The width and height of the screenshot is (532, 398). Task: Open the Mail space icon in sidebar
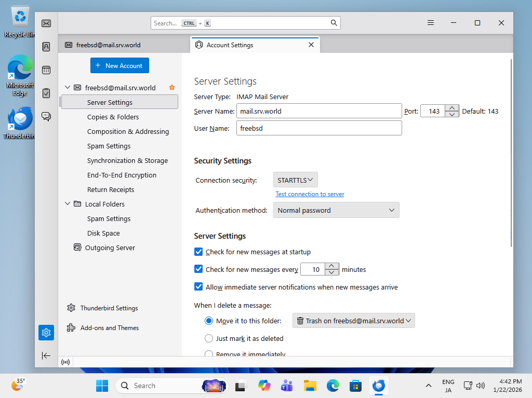click(x=46, y=23)
